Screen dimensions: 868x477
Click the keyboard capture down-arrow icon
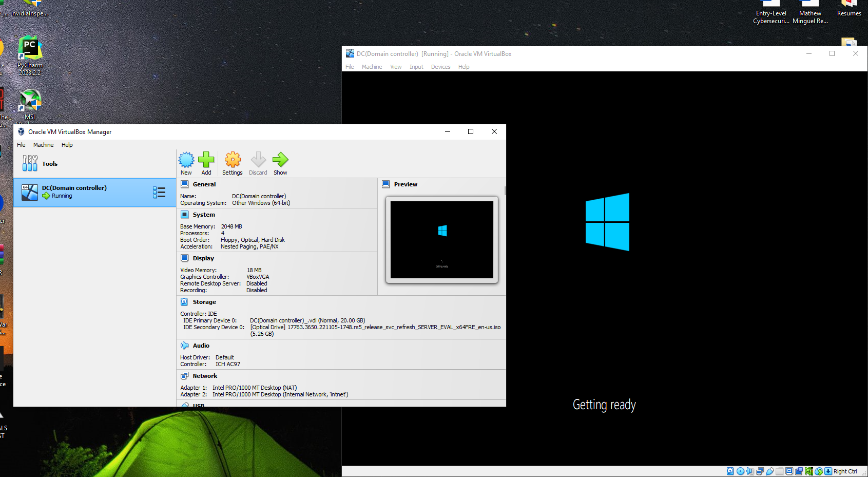[x=828, y=471]
